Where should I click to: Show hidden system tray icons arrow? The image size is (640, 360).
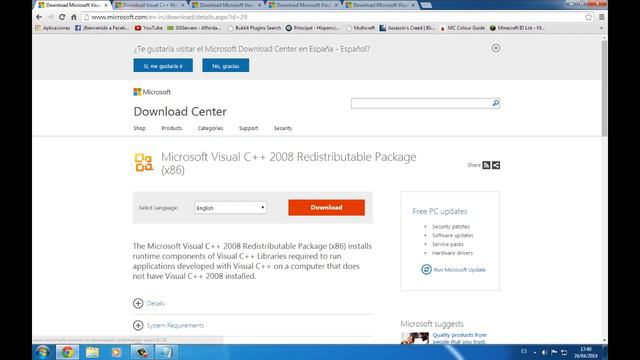tap(535, 352)
